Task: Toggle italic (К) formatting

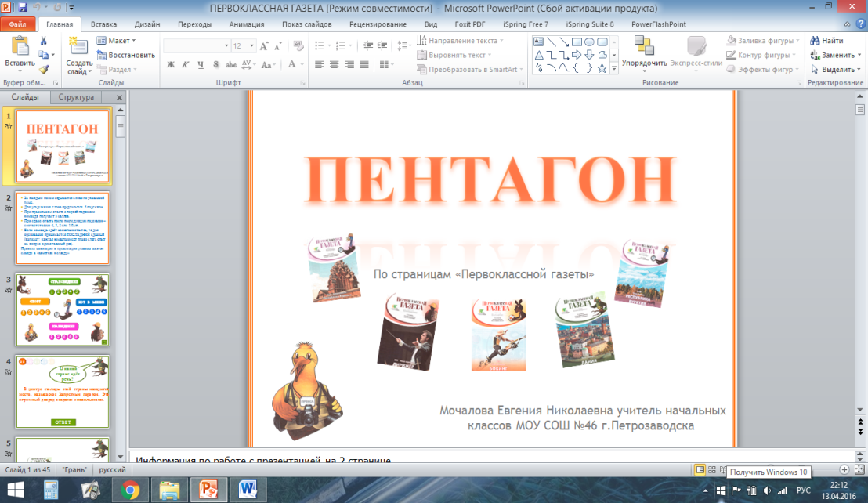Action: (x=186, y=65)
